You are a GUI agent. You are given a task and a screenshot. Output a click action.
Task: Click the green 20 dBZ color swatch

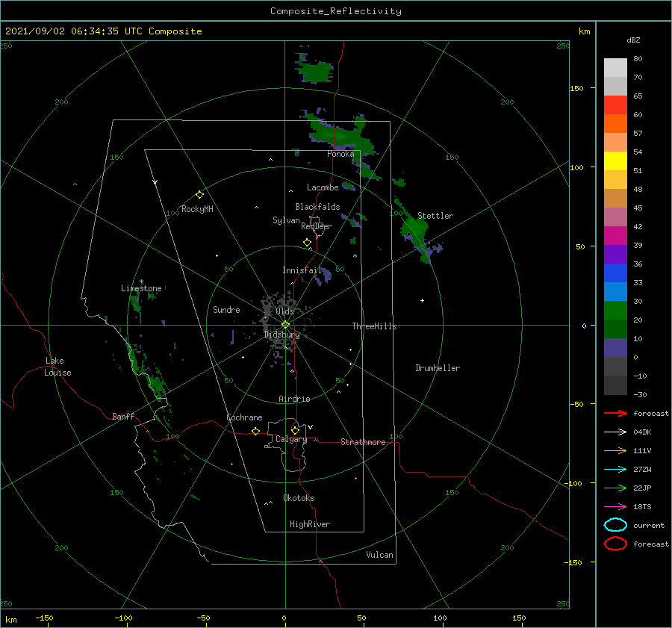pyautogui.click(x=615, y=311)
